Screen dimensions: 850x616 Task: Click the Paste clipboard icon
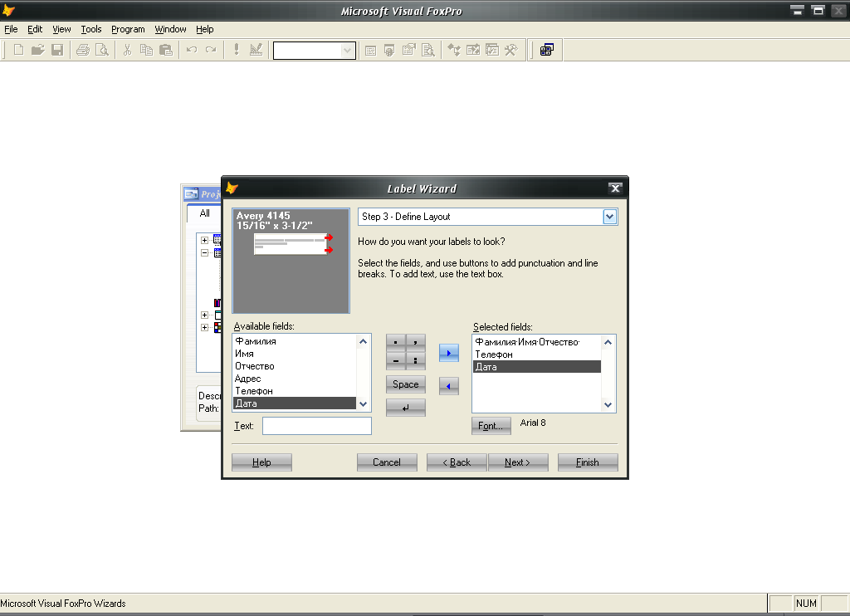(166, 51)
